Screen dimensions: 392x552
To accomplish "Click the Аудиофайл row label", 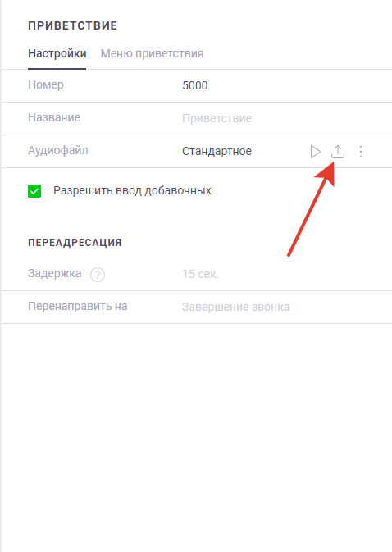I will point(58,150).
